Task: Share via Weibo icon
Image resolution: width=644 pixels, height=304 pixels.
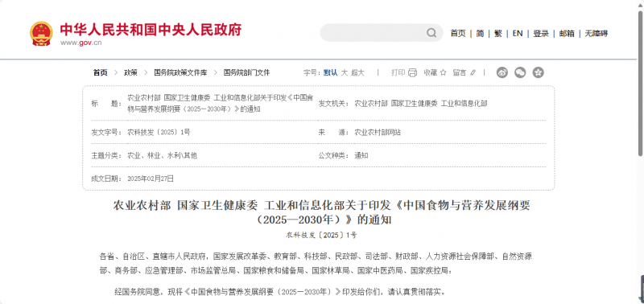Action: [x=502, y=72]
